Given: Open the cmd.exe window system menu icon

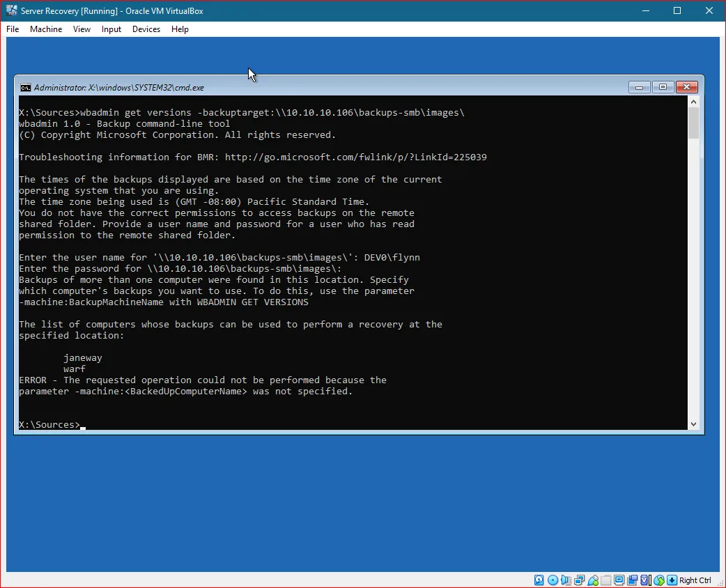Looking at the screenshot, I should pyautogui.click(x=25, y=87).
